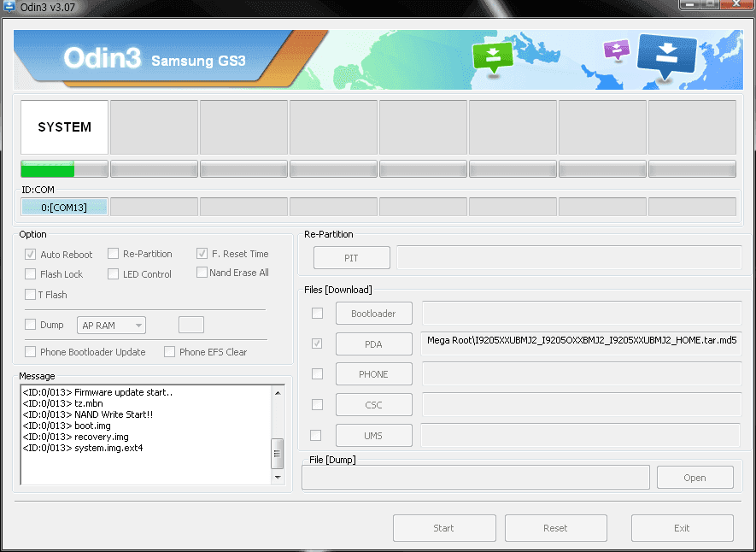Click the Reset button
756x552 pixels.
tap(555, 528)
